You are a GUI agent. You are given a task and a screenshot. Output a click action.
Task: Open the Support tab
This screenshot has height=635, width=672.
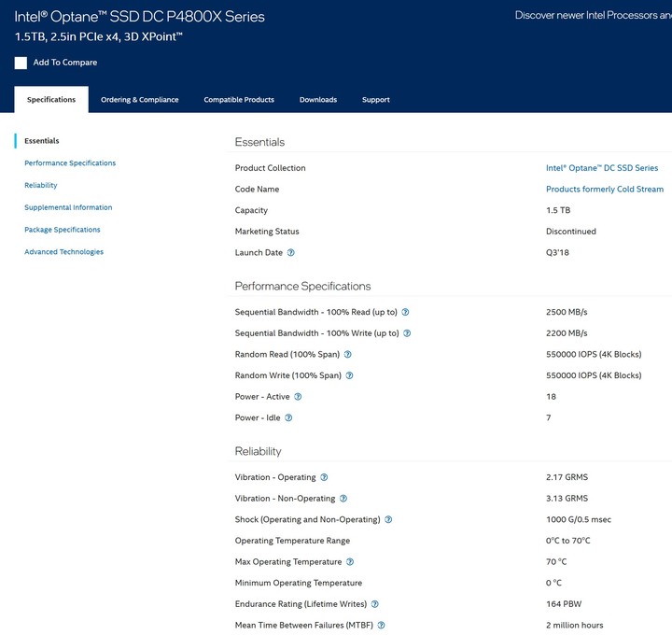pos(376,100)
